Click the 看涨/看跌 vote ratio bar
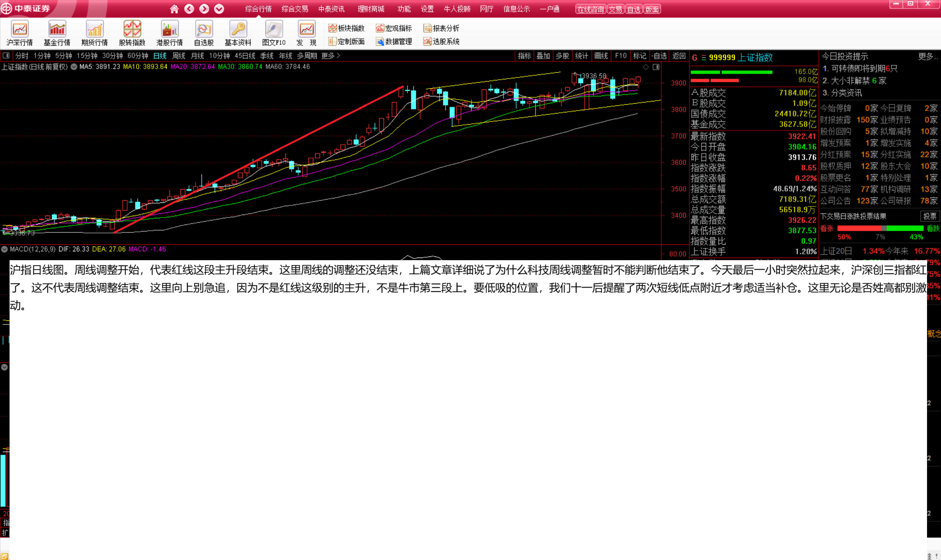 point(880,228)
